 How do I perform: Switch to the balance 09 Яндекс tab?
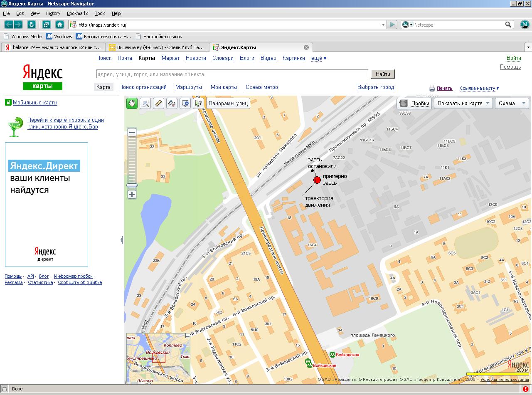tap(53, 47)
